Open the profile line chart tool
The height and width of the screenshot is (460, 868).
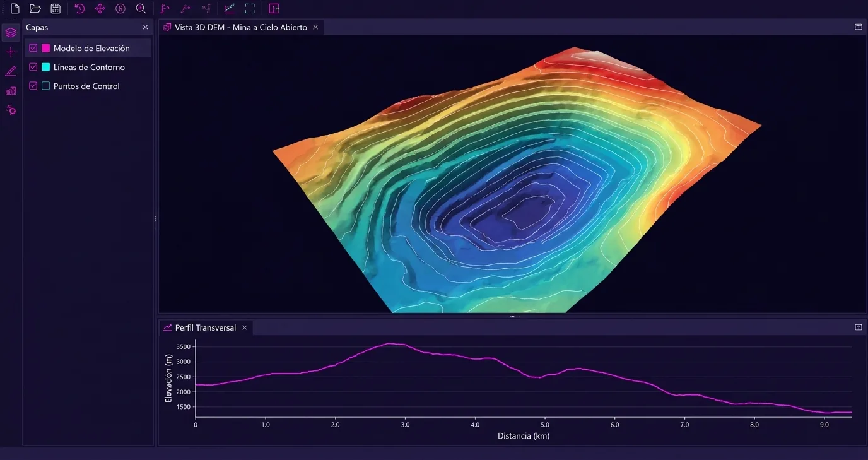[x=230, y=9]
